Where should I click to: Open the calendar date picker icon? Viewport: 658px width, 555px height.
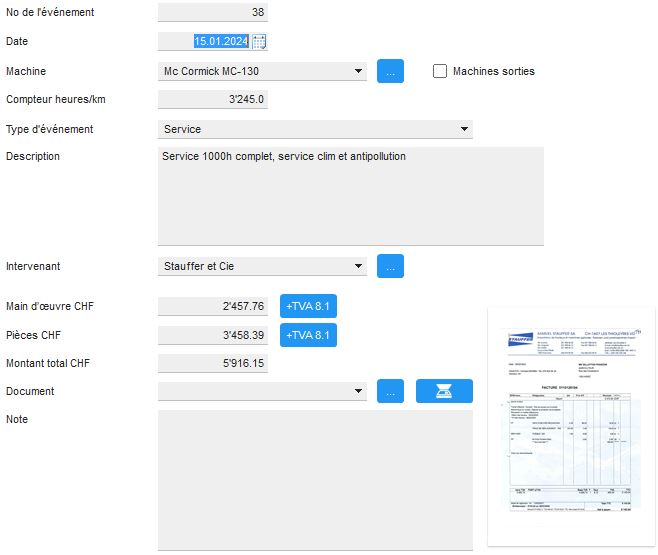point(259,42)
